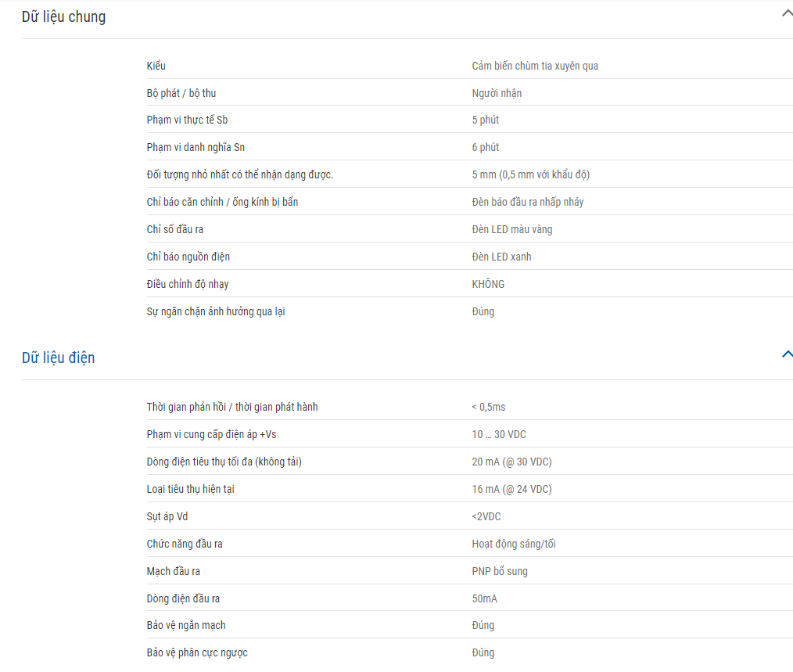Select the Bảo vệ phân cực ngược label
793x672 pixels.
pyautogui.click(x=197, y=652)
